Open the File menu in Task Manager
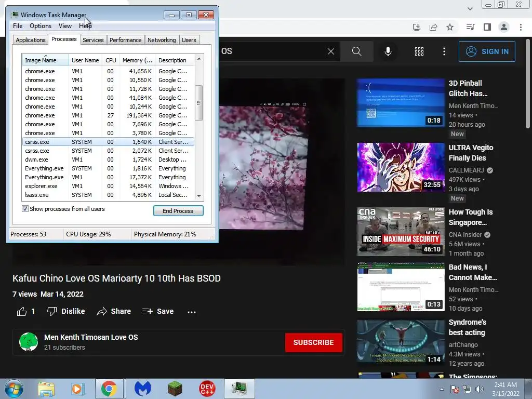The height and width of the screenshot is (399, 532). pos(18,26)
